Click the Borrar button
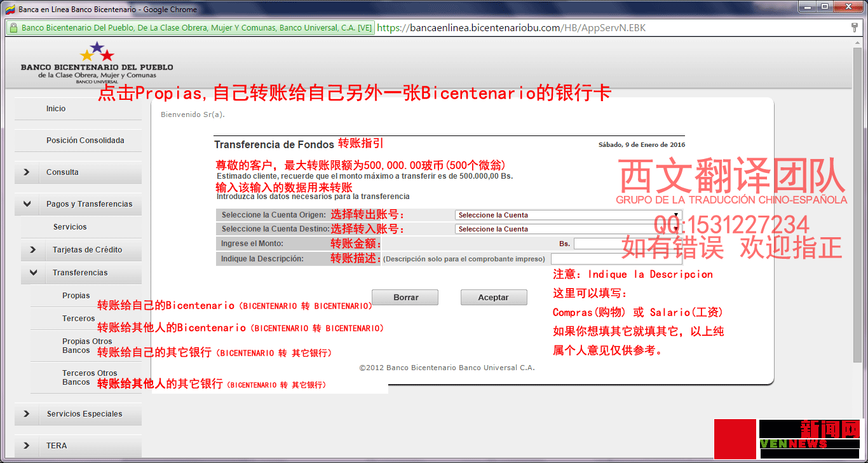868x463 pixels. click(405, 297)
